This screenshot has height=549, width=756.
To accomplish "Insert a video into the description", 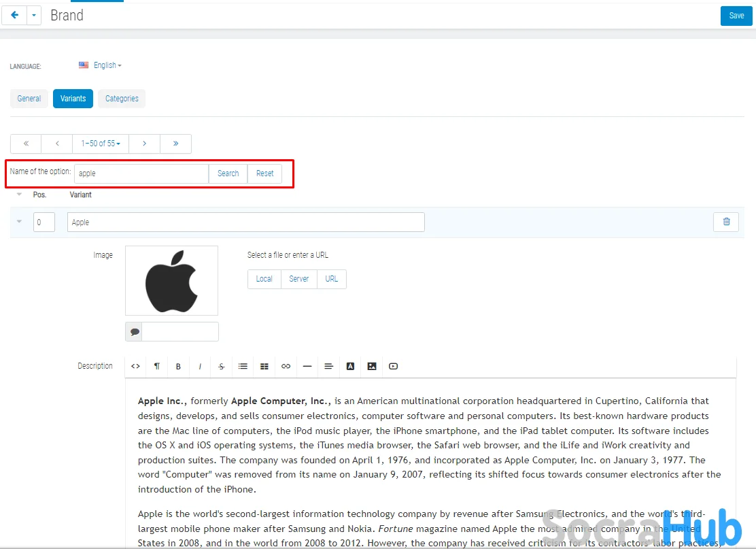I will (394, 366).
